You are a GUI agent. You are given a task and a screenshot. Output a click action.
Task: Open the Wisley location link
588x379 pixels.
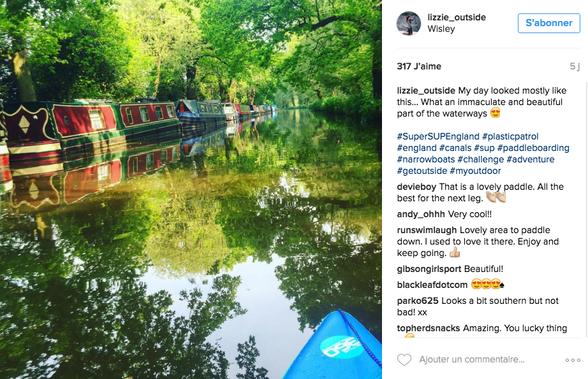(441, 29)
